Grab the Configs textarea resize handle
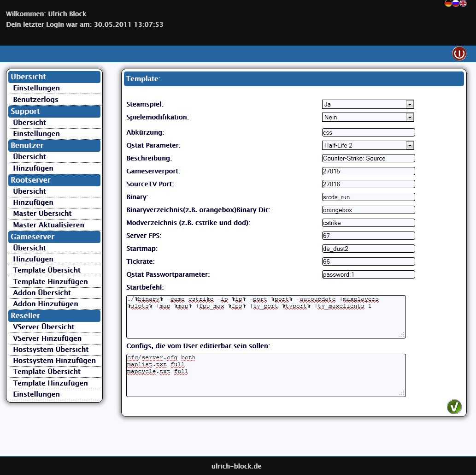 pos(402,393)
